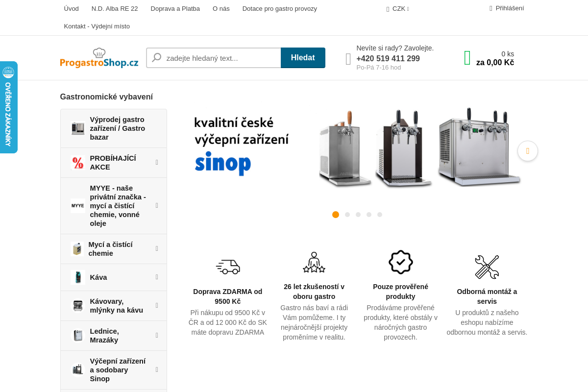Screen dimensions: 588x392
Task: Expand the Výčepní zařízení a sodobary arrow
Action: [x=157, y=369]
